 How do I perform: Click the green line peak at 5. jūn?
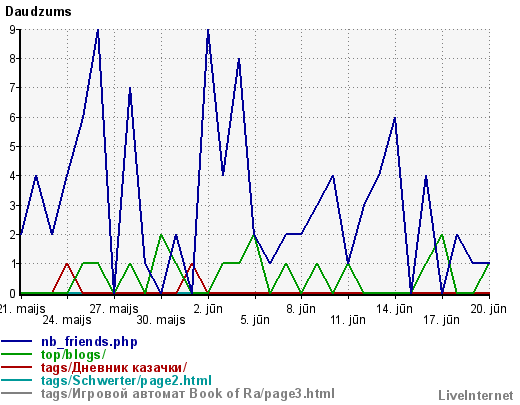coord(254,235)
